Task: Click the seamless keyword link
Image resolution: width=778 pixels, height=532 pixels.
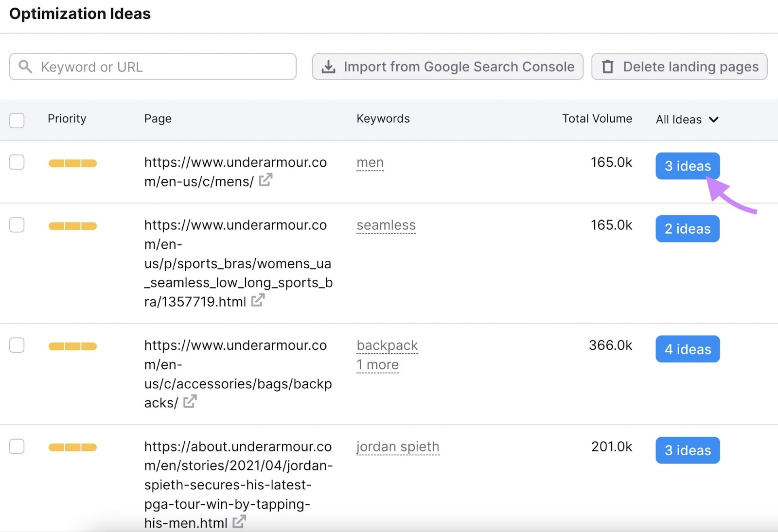Action: [x=386, y=225]
